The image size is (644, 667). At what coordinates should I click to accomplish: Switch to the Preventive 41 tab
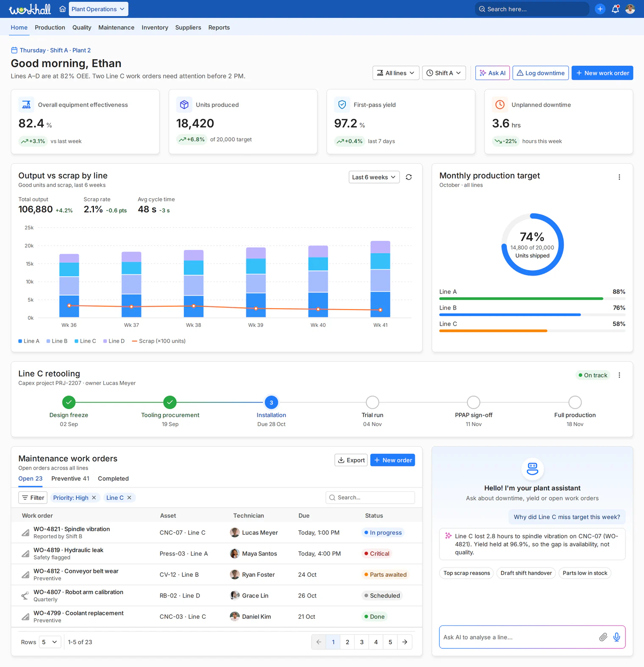tap(70, 479)
